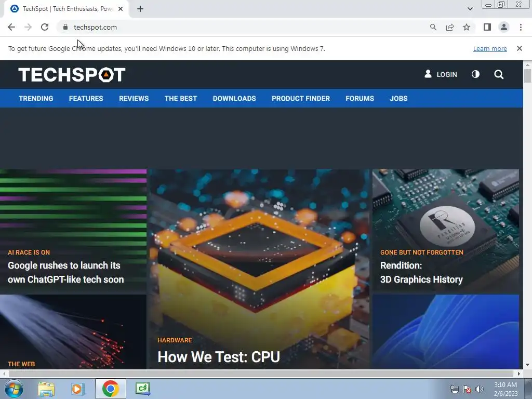Screen dimensions: 532x399
Task: Open the C# app on taskbar
Action: coord(143,389)
